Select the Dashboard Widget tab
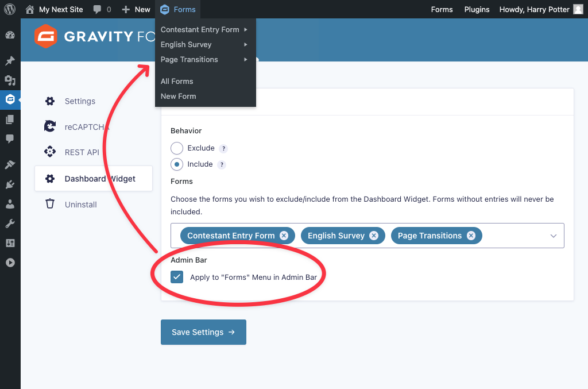The image size is (588, 389). [94, 179]
